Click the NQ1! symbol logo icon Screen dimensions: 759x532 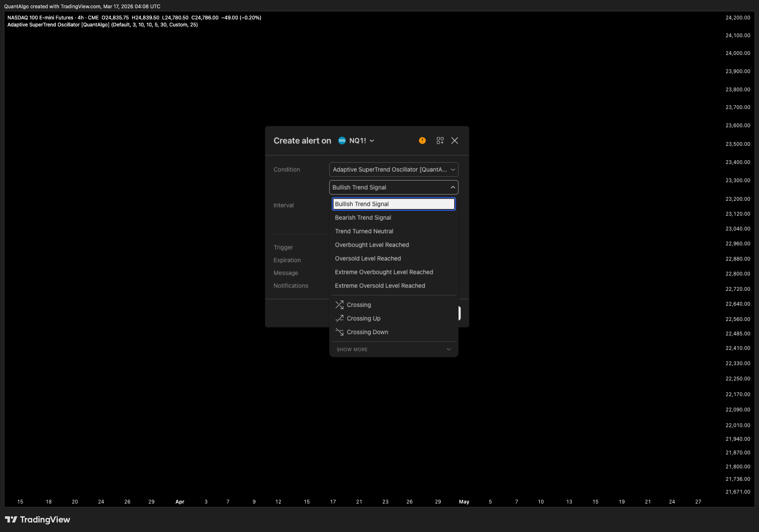pos(342,140)
